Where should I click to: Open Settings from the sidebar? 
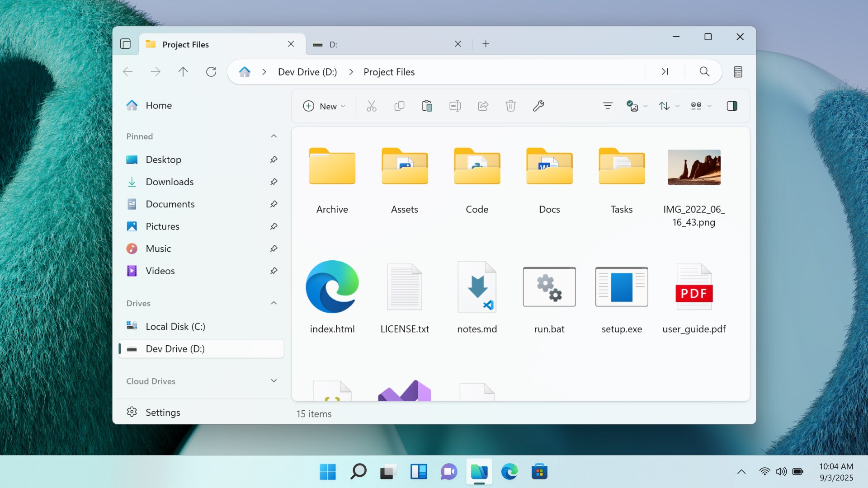(164, 412)
